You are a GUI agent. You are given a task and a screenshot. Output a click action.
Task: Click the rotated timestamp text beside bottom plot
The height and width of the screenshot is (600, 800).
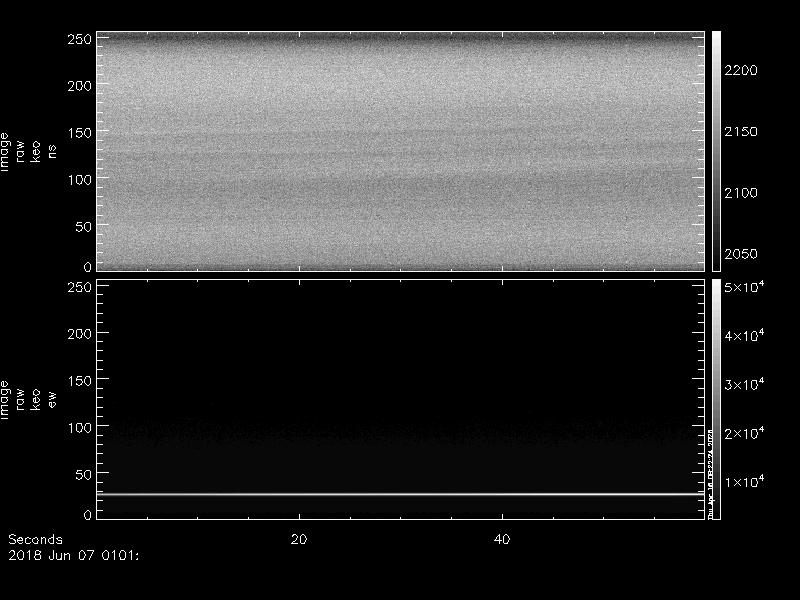(x=710, y=470)
